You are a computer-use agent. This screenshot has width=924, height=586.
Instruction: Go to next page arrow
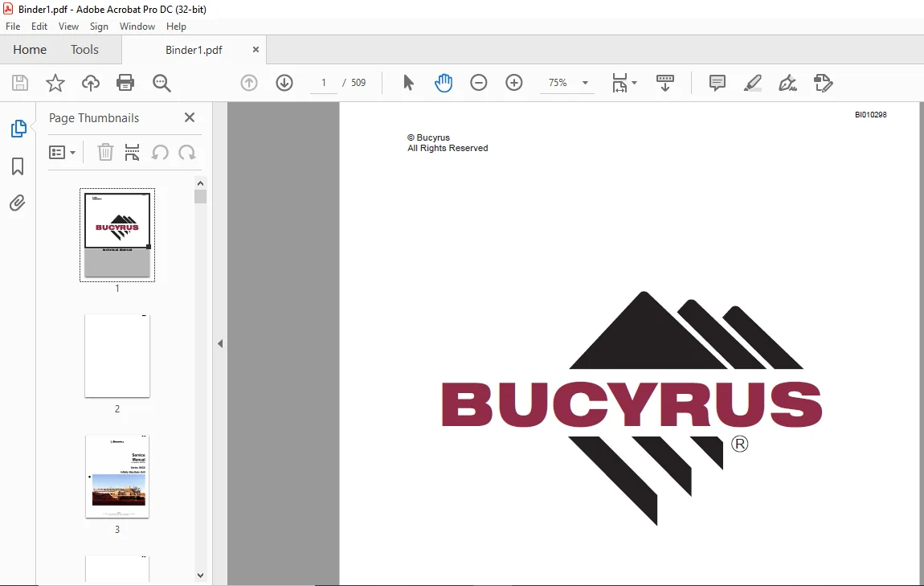point(284,83)
